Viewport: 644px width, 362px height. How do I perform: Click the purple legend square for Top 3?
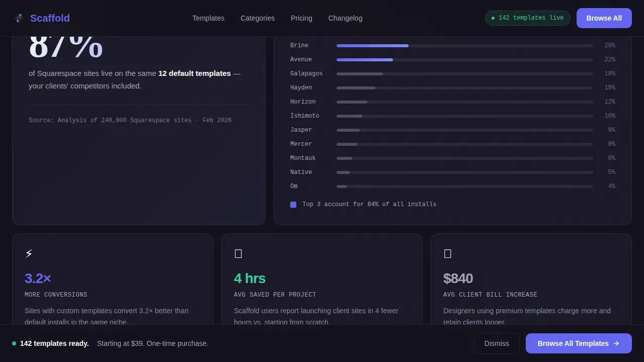pyautogui.click(x=293, y=205)
